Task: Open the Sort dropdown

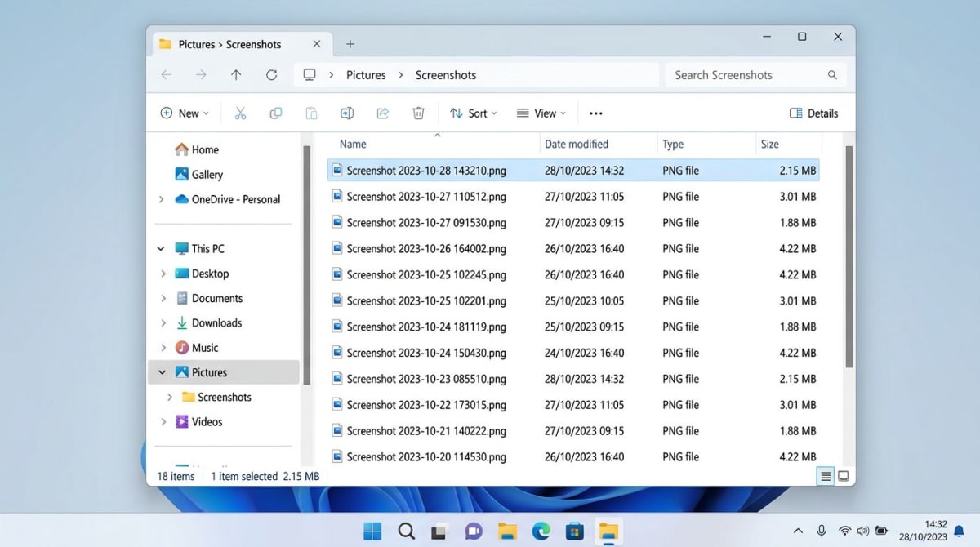Action: [474, 113]
